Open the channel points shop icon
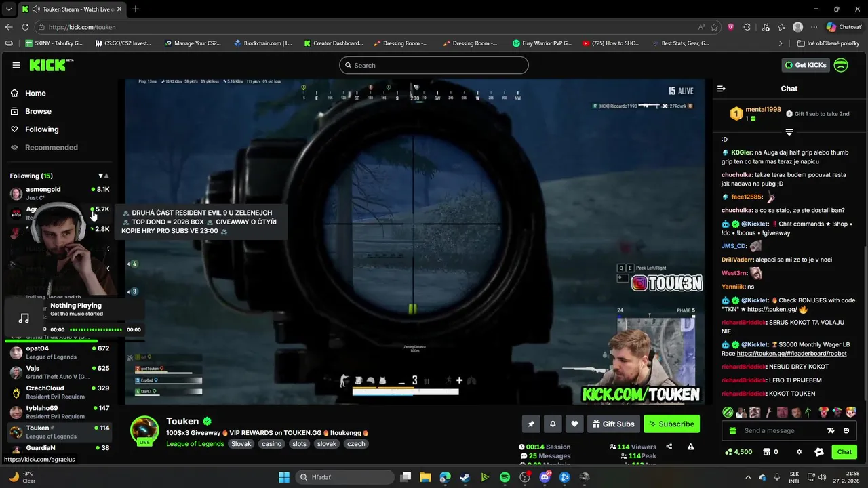 tap(766, 452)
